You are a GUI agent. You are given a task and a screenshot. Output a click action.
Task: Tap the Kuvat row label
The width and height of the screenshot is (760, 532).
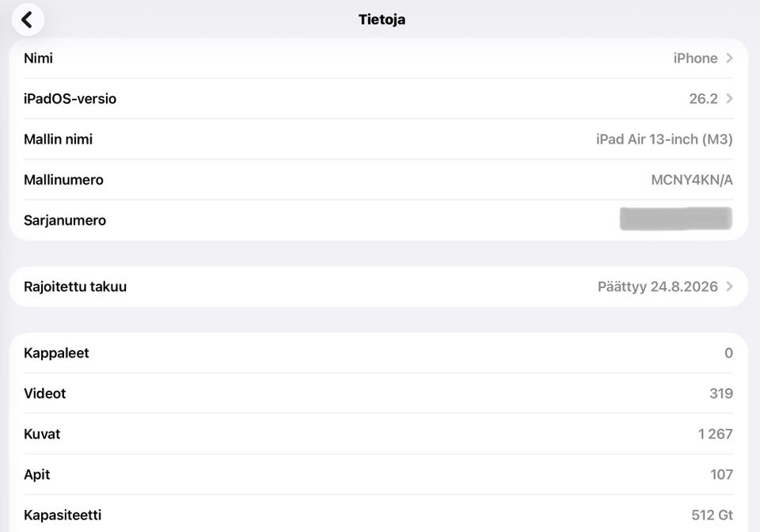[42, 435]
